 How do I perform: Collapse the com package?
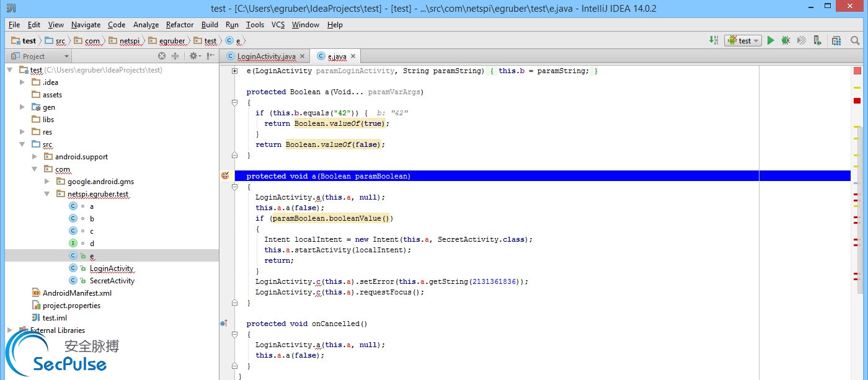click(35, 169)
